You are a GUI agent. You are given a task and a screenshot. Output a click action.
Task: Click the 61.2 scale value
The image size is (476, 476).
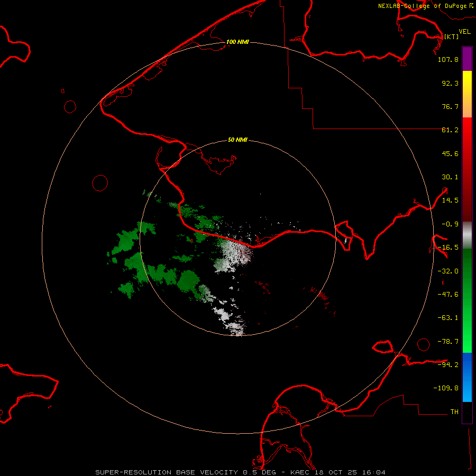[x=450, y=130]
